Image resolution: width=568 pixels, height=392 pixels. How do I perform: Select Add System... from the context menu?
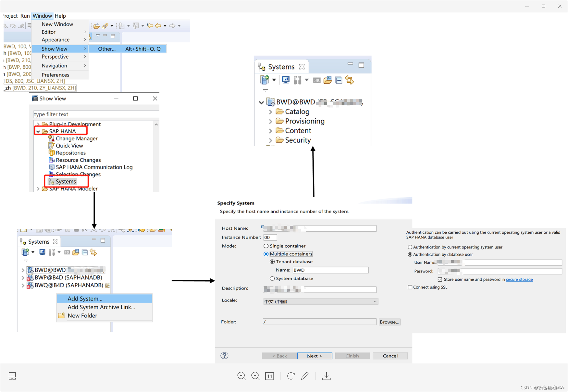coord(85,298)
